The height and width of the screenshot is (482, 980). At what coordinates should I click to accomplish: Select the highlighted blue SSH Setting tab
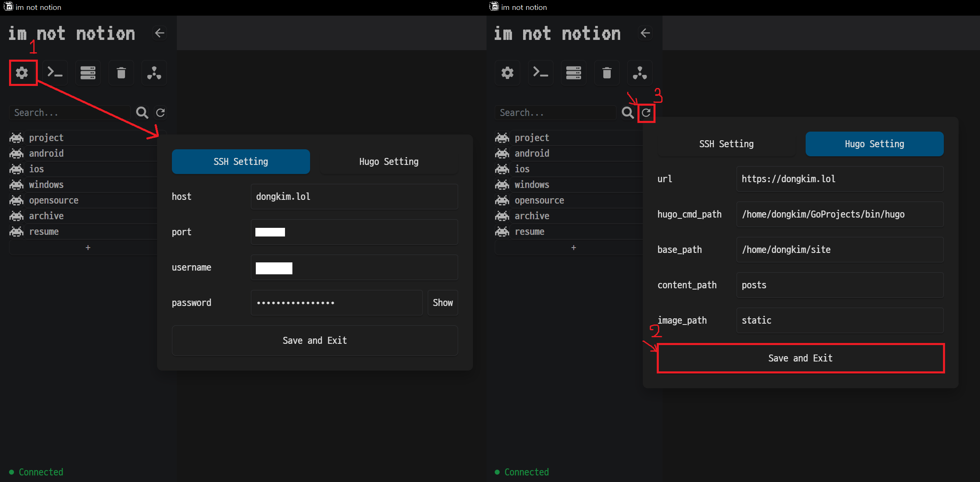[x=241, y=162]
